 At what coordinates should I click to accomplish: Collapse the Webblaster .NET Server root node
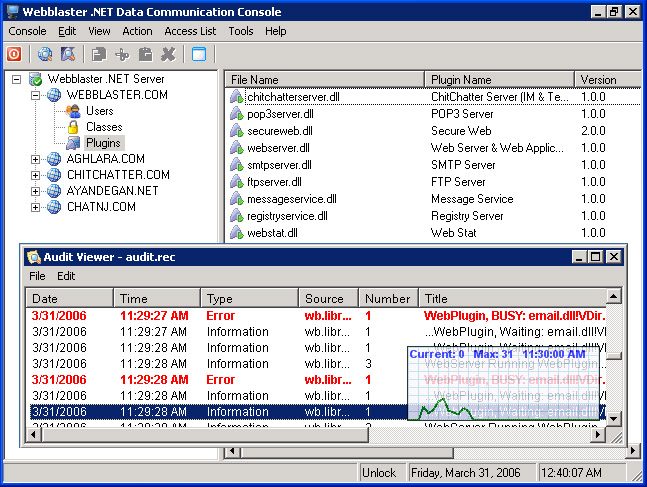(x=17, y=79)
